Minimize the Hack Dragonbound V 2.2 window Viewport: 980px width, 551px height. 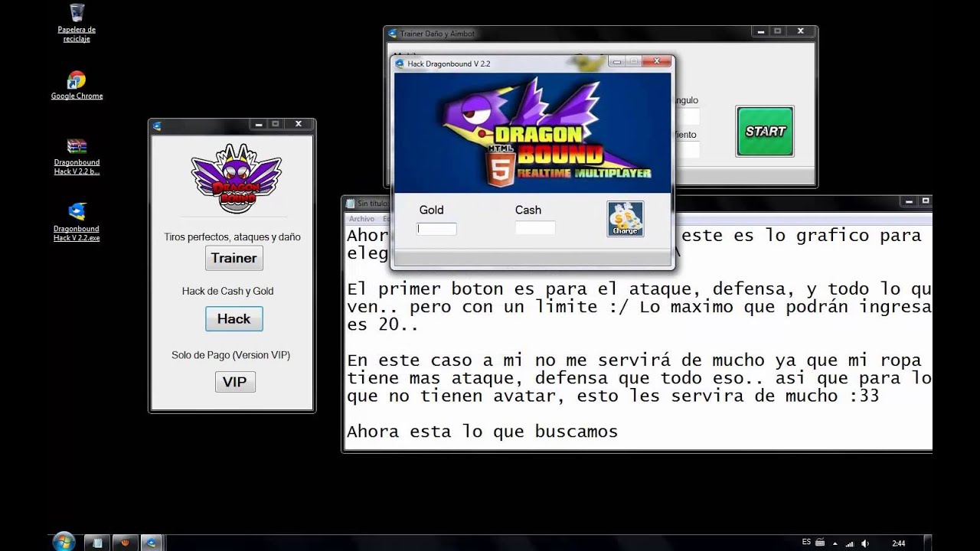tap(617, 61)
